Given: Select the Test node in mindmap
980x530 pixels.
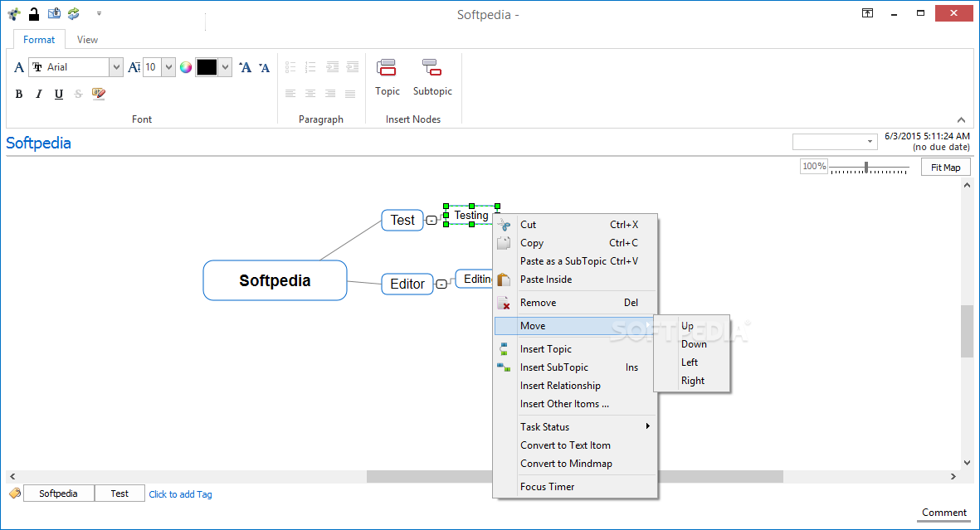Looking at the screenshot, I should click(x=402, y=220).
